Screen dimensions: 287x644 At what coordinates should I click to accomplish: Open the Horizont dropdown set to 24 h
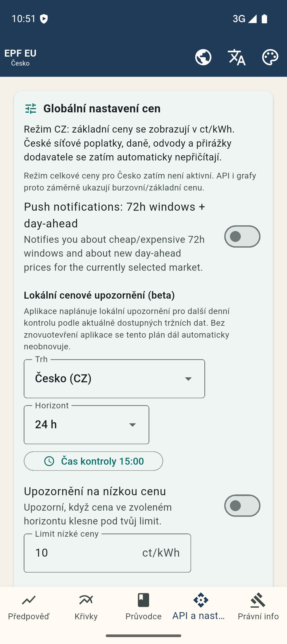86,425
